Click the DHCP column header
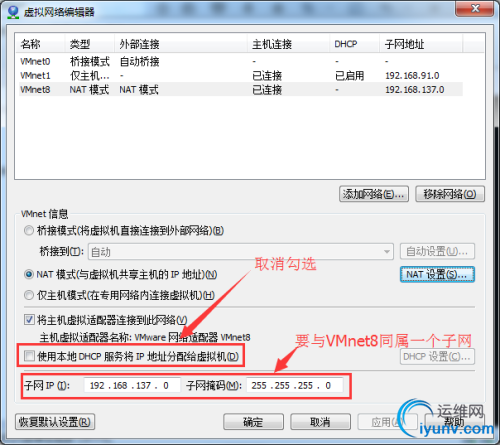The image size is (500, 445). click(x=355, y=44)
